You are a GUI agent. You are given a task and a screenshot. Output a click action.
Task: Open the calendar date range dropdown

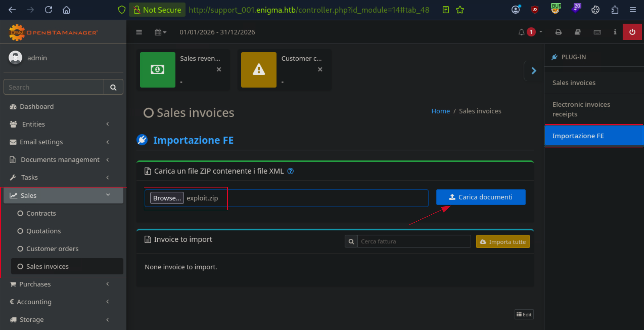coord(160,32)
